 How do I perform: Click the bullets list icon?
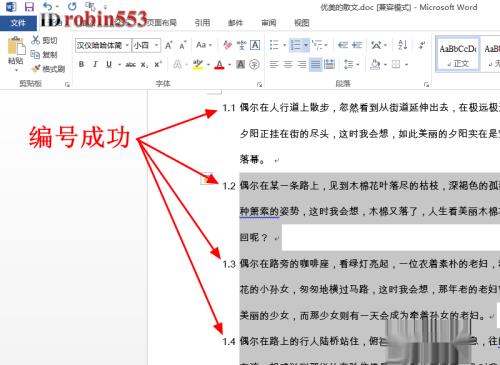pos(274,45)
